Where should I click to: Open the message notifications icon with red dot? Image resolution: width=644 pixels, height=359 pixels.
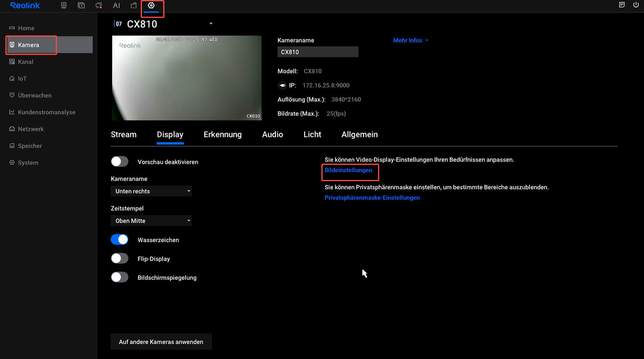99,5
